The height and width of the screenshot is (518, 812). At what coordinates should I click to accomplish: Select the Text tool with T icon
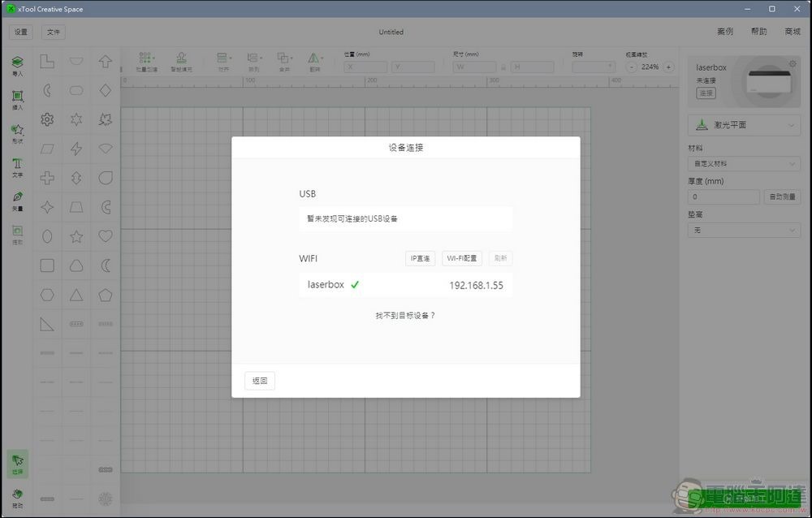point(18,167)
